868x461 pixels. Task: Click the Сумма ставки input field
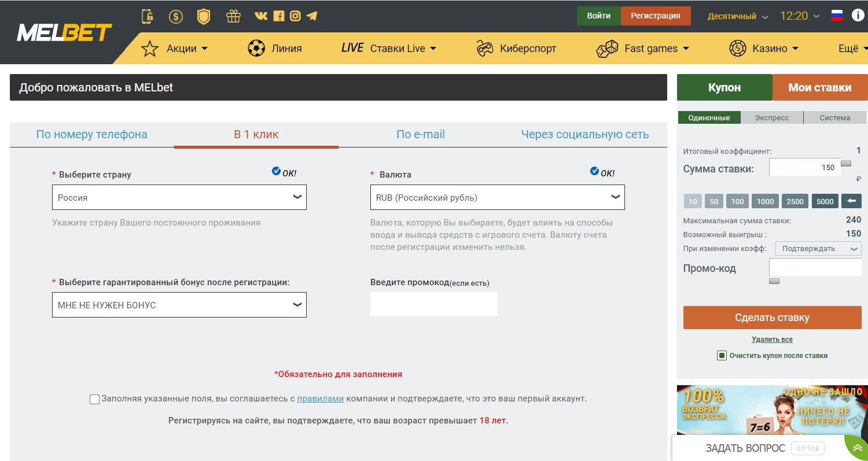[x=805, y=167]
